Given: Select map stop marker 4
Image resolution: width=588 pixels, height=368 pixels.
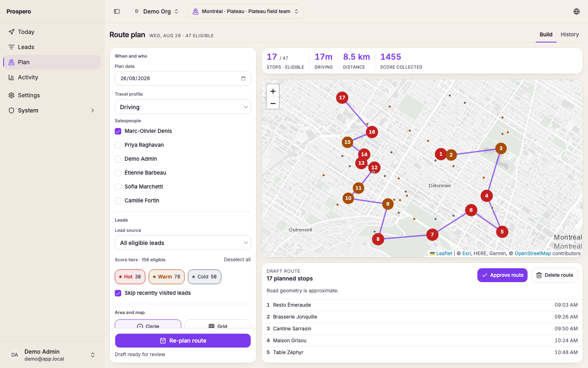Looking at the screenshot, I should pyautogui.click(x=487, y=196).
